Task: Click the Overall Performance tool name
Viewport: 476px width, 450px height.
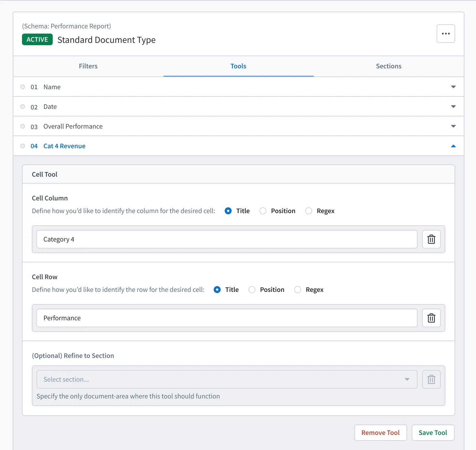Action: coord(73,126)
